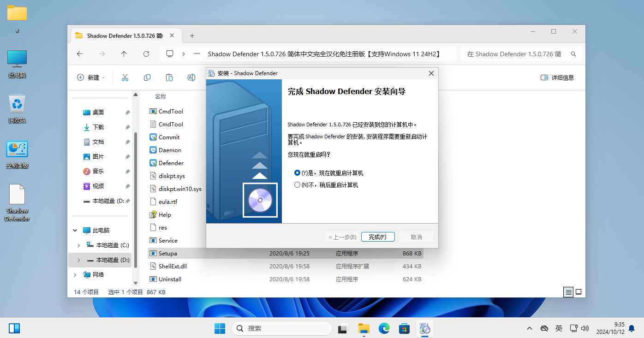Image resolution: width=644 pixels, height=338 pixels.
Task: Select the diskpt.sys file
Action: click(x=167, y=176)
